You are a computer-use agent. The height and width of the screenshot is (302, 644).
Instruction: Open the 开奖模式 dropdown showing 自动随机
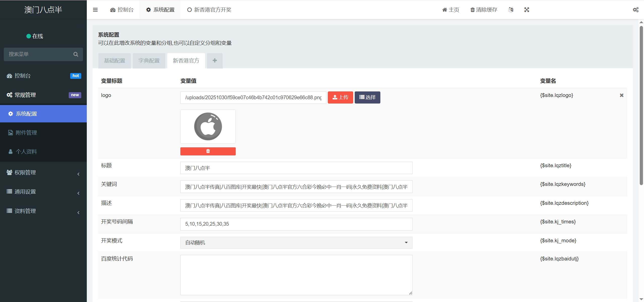pyautogui.click(x=296, y=243)
